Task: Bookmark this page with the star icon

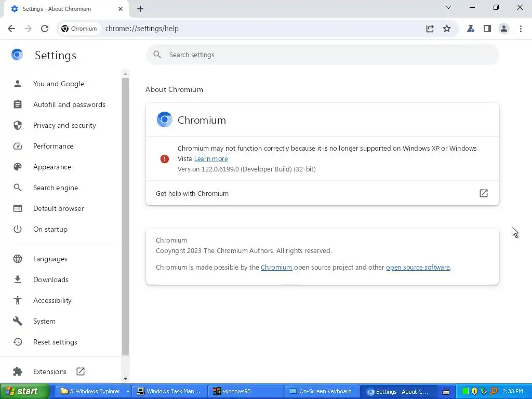Action: pyautogui.click(x=447, y=29)
